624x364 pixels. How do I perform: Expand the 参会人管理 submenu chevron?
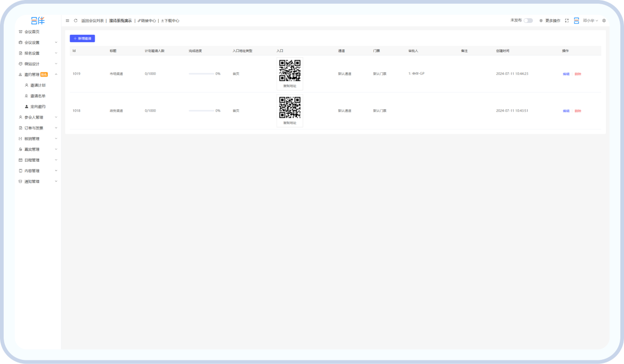[x=56, y=118]
